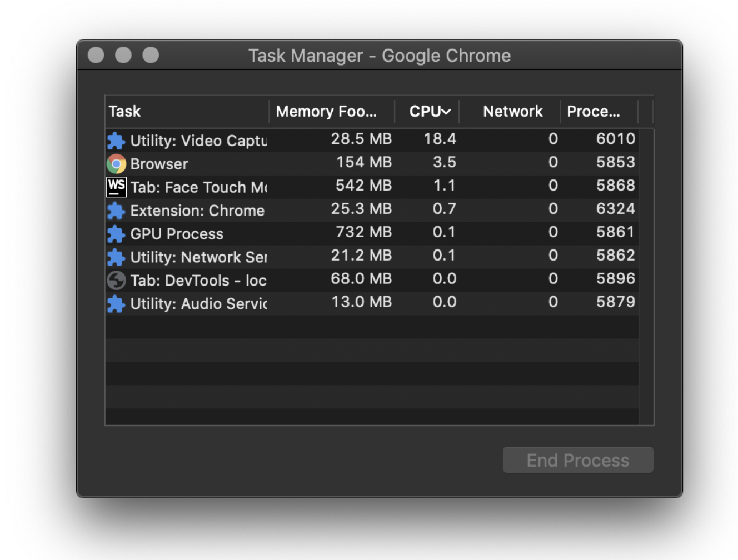Toggle the CPU column sort arrow

pos(446,112)
